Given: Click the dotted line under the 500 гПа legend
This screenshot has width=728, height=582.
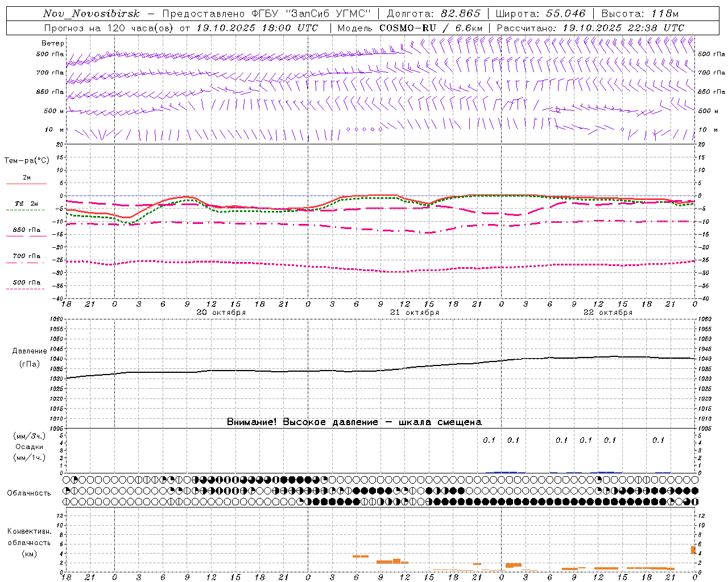Looking at the screenshot, I should click(x=25, y=289).
